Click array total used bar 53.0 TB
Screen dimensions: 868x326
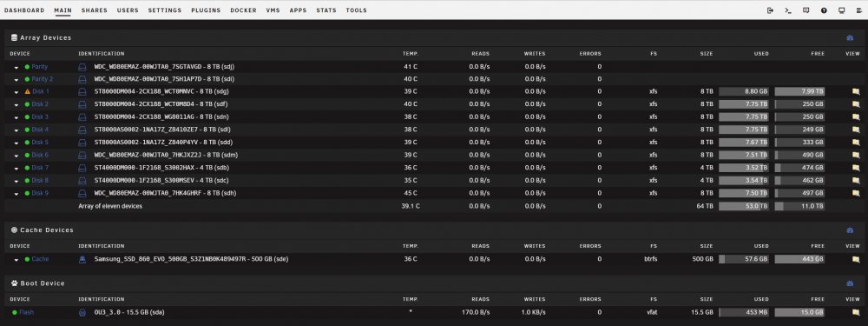click(744, 206)
